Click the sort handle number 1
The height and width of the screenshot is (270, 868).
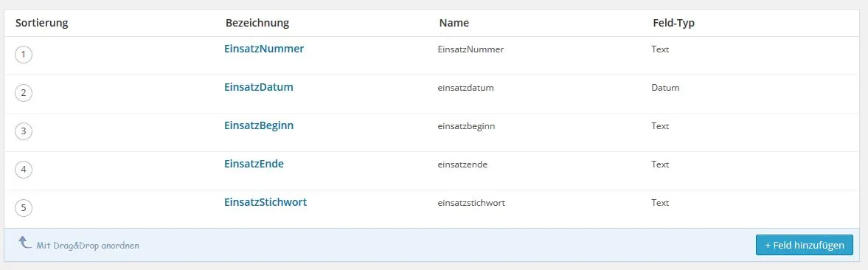(24, 55)
